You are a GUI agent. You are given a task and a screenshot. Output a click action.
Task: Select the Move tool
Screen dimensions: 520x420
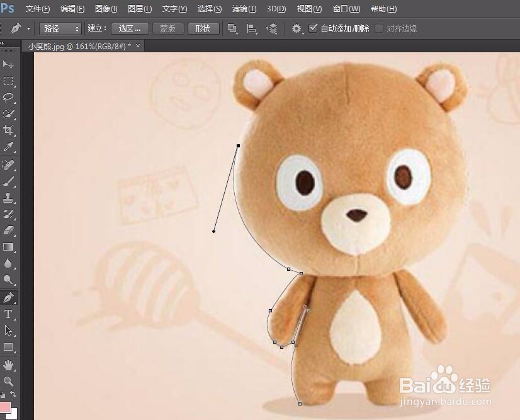point(8,64)
